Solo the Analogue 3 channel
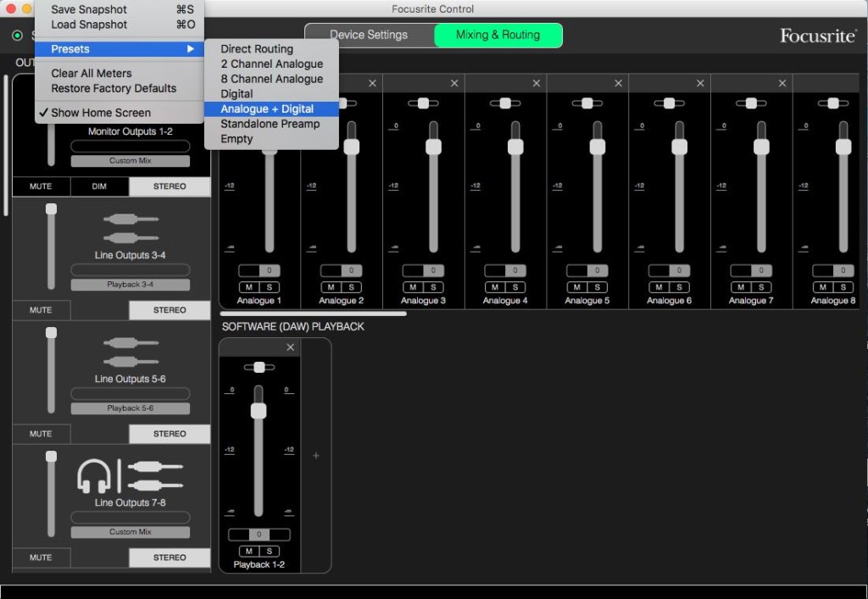The width and height of the screenshot is (868, 599). (x=432, y=287)
